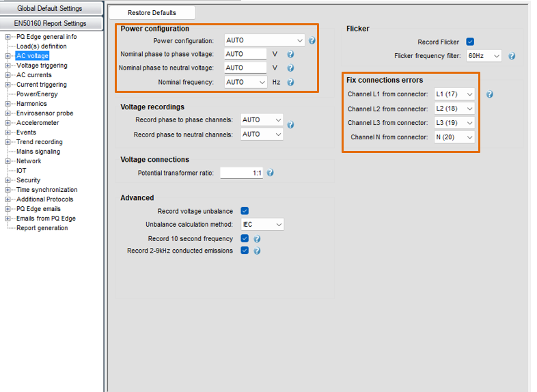Image resolution: width=537 pixels, height=392 pixels.
Task: Expand Time synchronization tree node
Action: pos(8,190)
